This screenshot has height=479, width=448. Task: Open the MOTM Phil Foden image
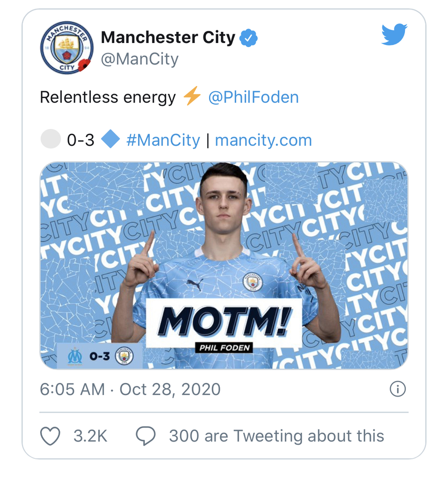pos(224,265)
